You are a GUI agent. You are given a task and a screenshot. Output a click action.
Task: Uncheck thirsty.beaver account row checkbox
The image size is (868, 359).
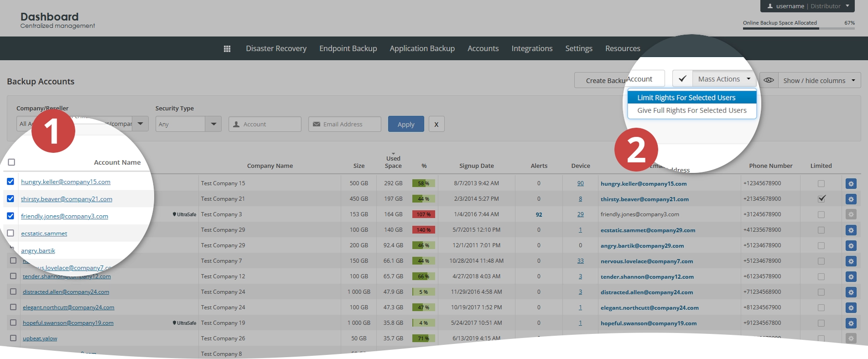click(10, 199)
